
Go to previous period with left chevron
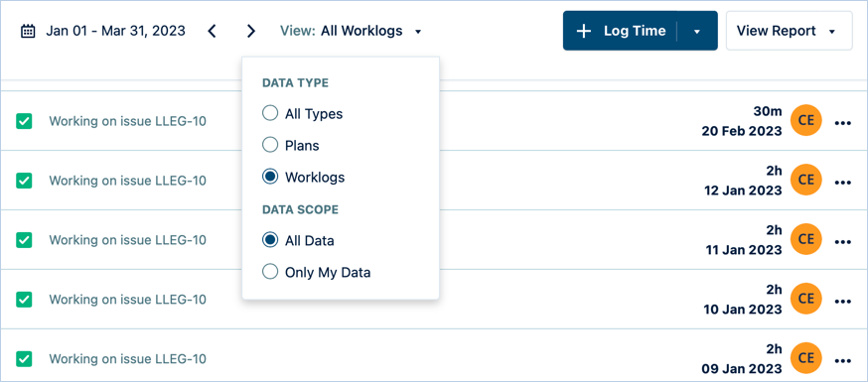[x=212, y=31]
